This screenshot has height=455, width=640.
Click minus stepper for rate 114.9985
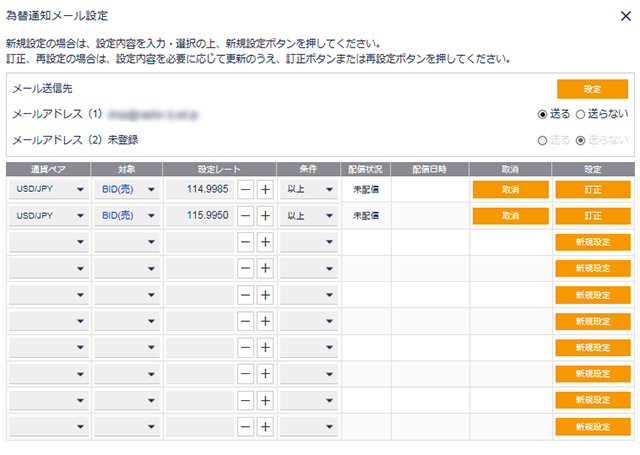pos(245,188)
